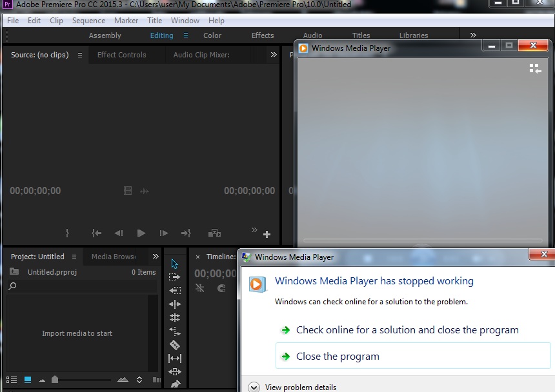
Task: Select the Track Select Forward tool
Action: [175, 277]
